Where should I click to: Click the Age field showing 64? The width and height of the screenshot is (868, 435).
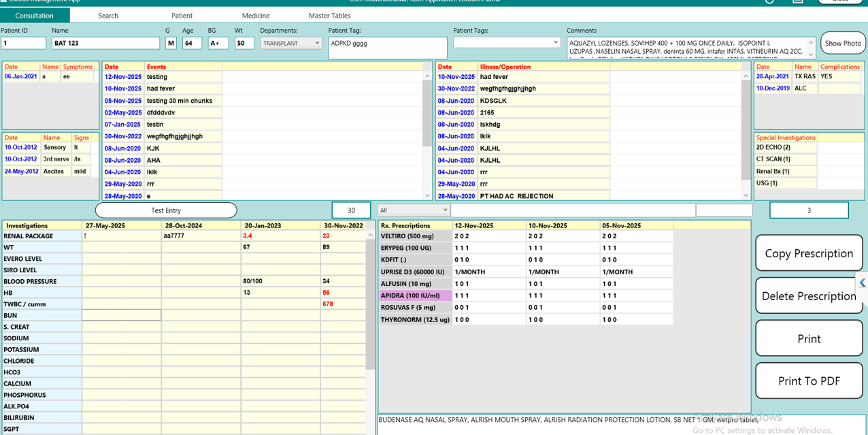(x=192, y=43)
